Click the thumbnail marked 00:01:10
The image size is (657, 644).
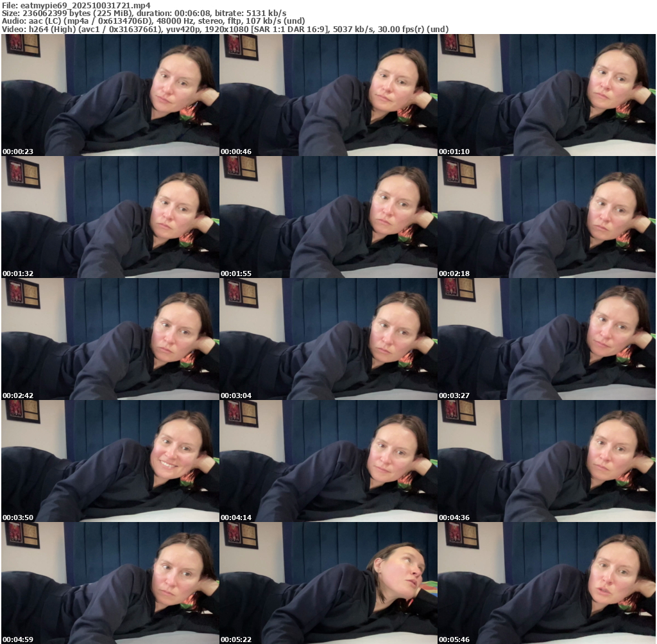[547, 95]
